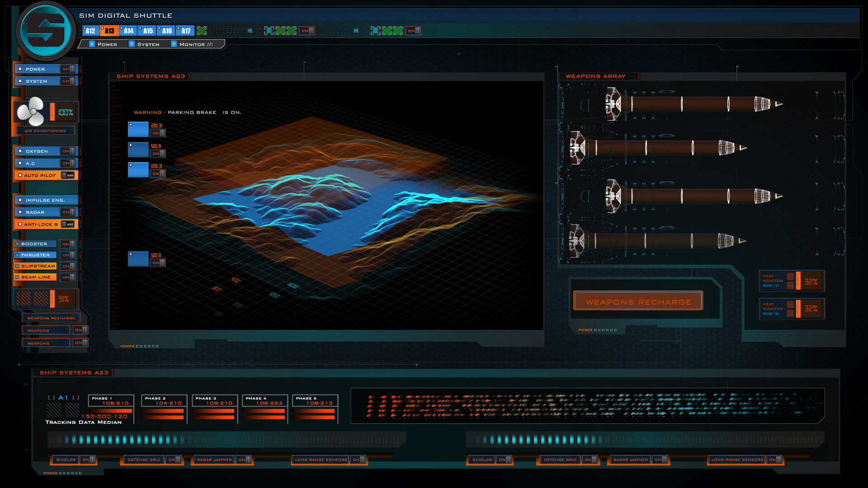The width and height of the screenshot is (868, 488).
Task: Click the first teal bracketed square icon
Action: coord(269,31)
